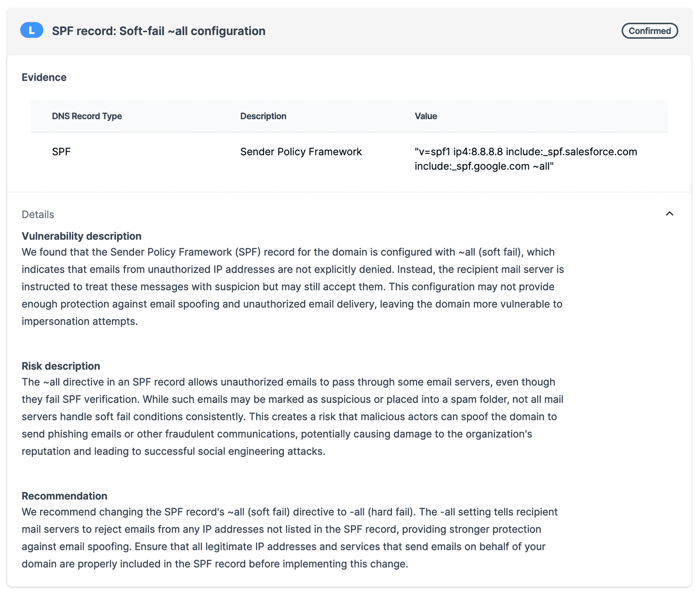The width and height of the screenshot is (700, 592).
Task: Click the Details section label
Action: (x=38, y=214)
